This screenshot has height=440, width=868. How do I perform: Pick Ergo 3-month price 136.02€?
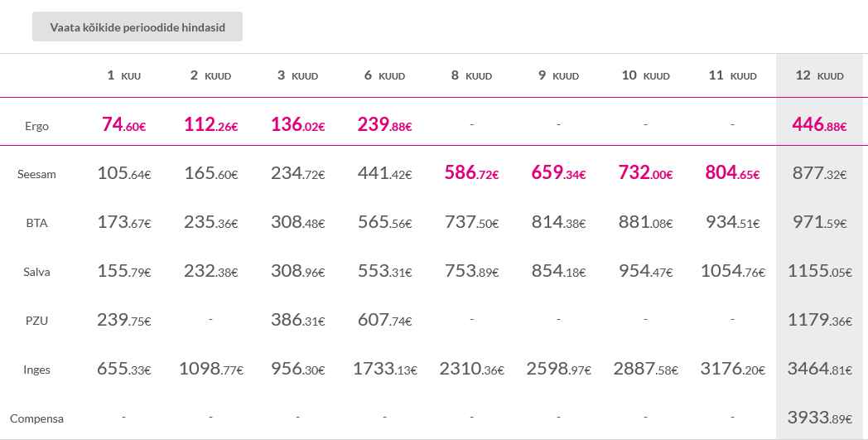297,125
